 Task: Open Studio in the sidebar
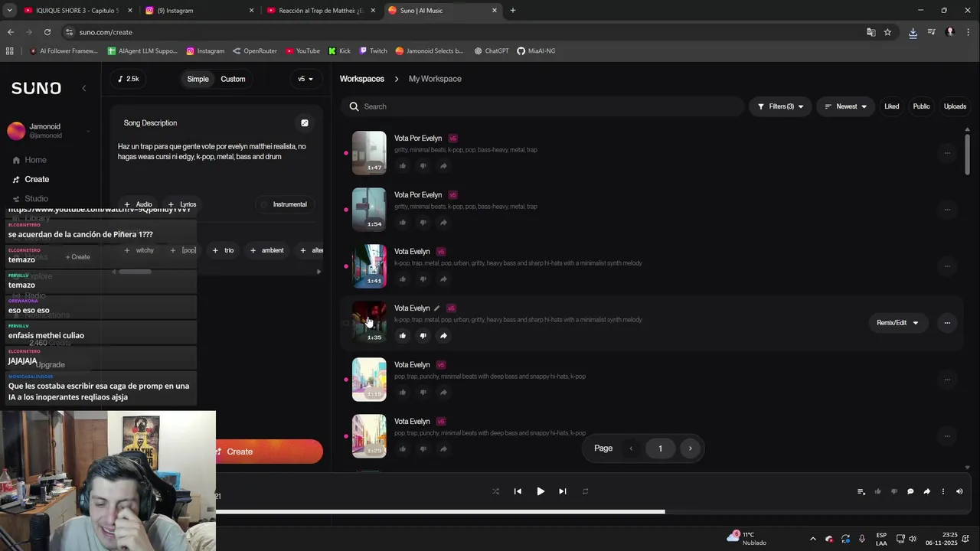[x=36, y=198]
